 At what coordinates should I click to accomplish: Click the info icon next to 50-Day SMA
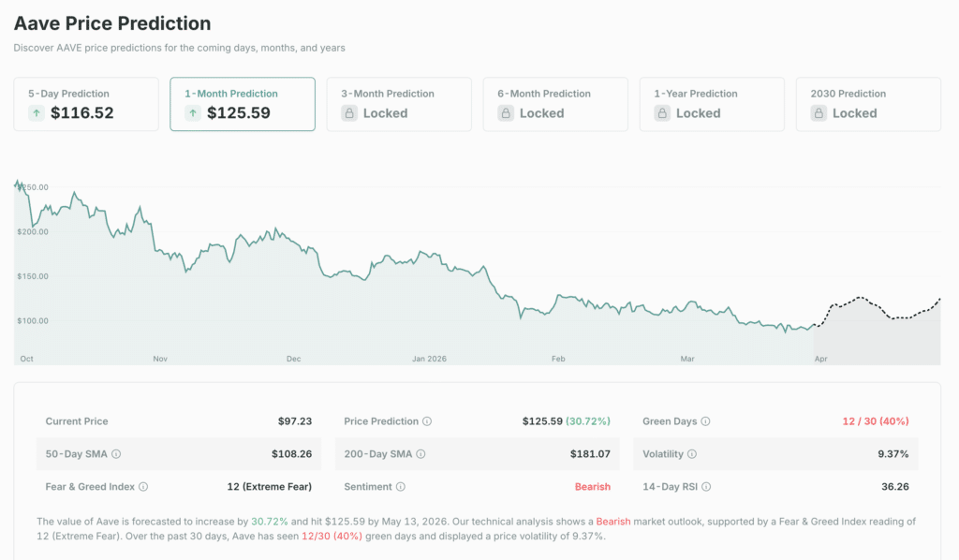(x=115, y=454)
